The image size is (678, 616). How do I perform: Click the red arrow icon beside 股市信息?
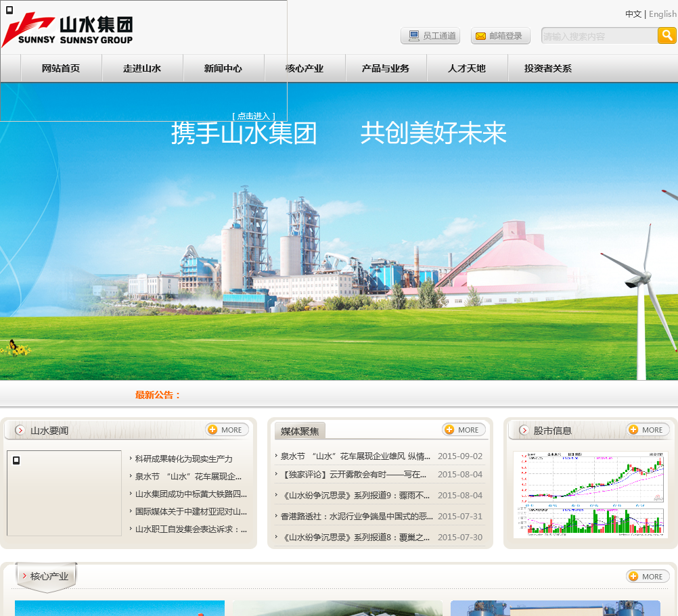point(524,430)
